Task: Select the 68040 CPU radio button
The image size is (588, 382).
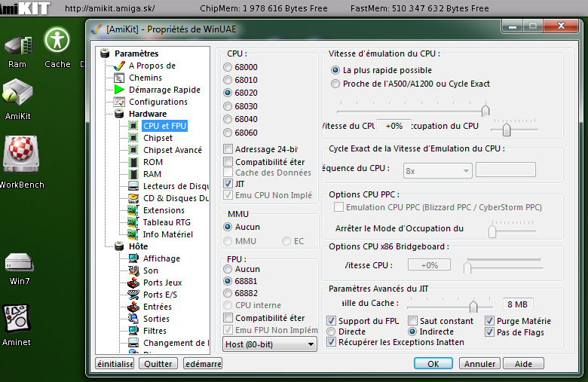Action: click(228, 119)
